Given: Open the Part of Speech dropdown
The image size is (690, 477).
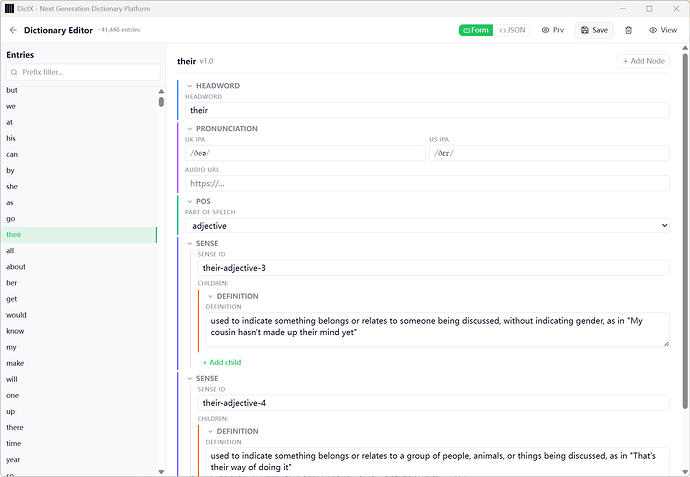Looking at the screenshot, I should click(x=427, y=226).
